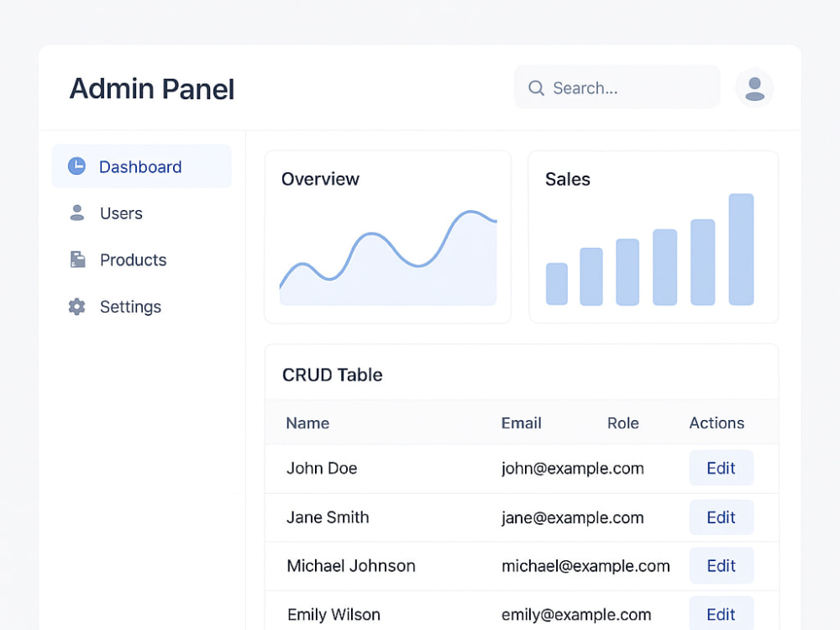Open the Products page

[141, 260]
